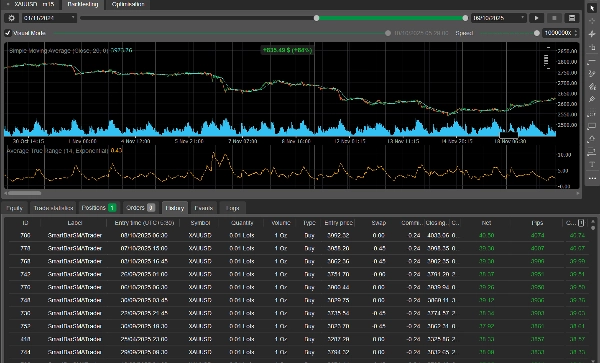Open the Events tab
This screenshot has height=363, width=600.
tap(204, 208)
